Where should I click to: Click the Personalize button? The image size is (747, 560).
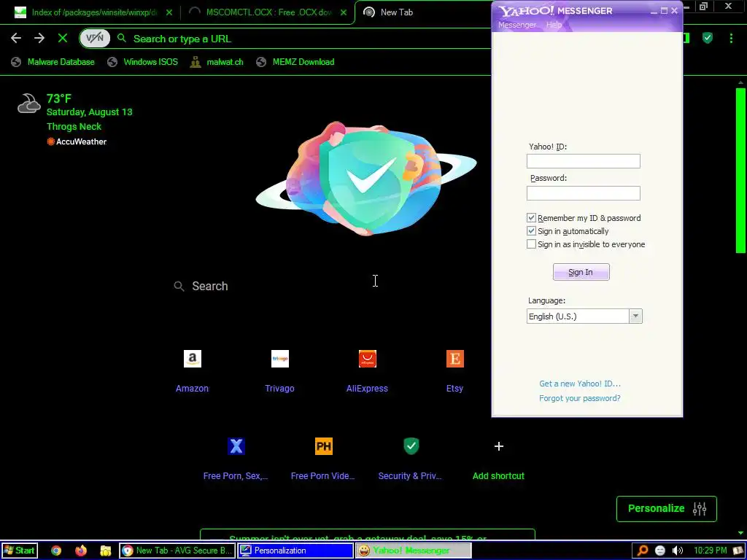(x=667, y=508)
